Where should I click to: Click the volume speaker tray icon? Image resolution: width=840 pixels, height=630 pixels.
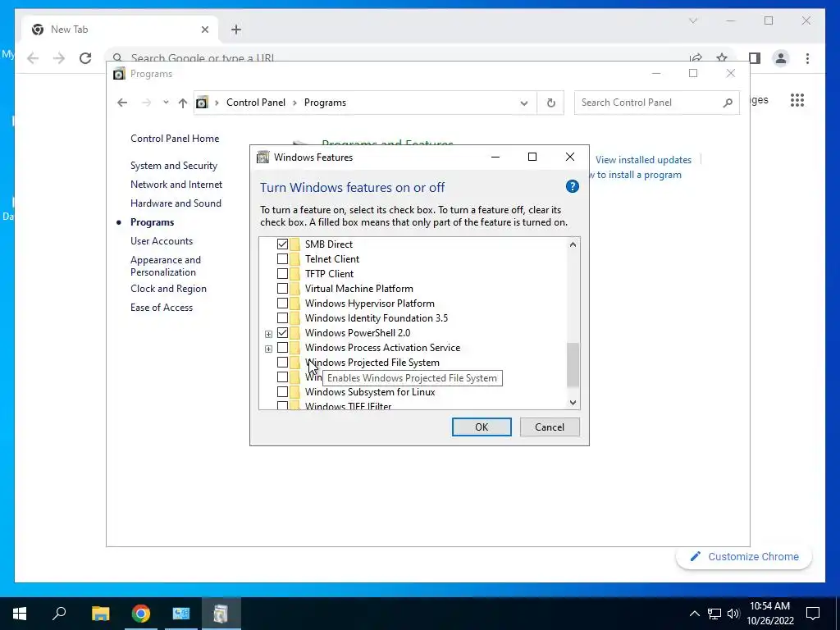pyautogui.click(x=733, y=614)
